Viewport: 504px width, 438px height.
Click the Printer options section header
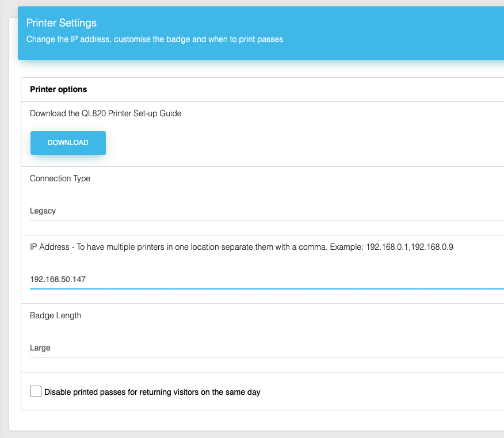coord(59,89)
